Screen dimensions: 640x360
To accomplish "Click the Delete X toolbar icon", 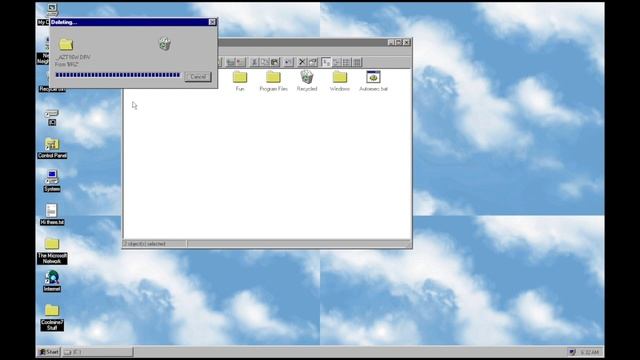I will (302, 62).
